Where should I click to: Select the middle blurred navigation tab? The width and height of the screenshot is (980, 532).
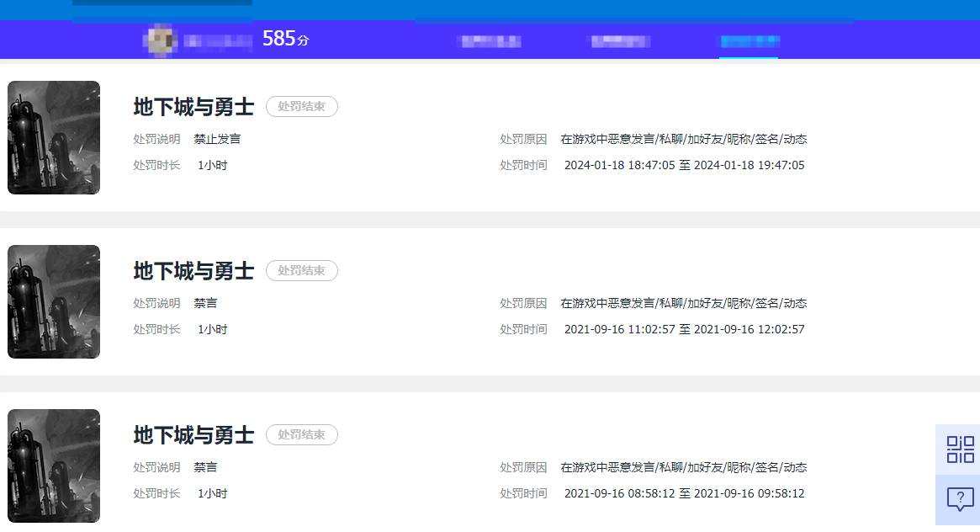620,41
